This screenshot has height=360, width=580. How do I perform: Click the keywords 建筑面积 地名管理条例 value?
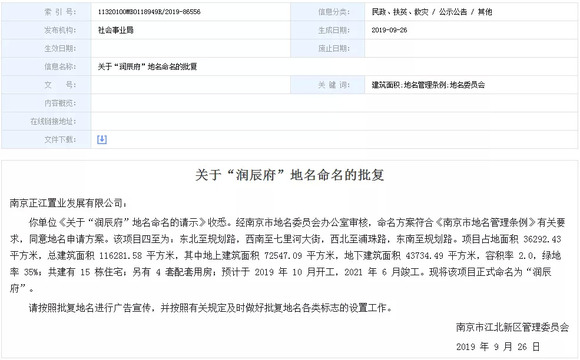(x=428, y=85)
